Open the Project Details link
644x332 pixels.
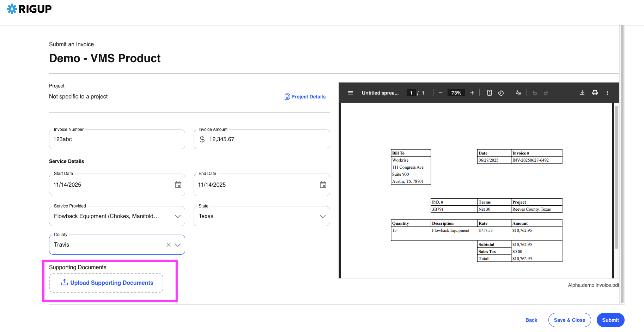coord(305,97)
